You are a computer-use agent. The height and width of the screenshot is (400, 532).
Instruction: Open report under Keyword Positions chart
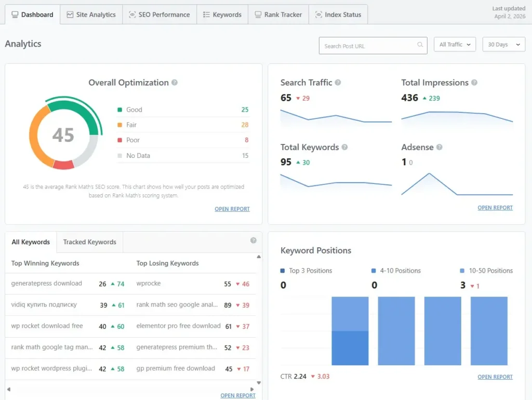click(495, 377)
